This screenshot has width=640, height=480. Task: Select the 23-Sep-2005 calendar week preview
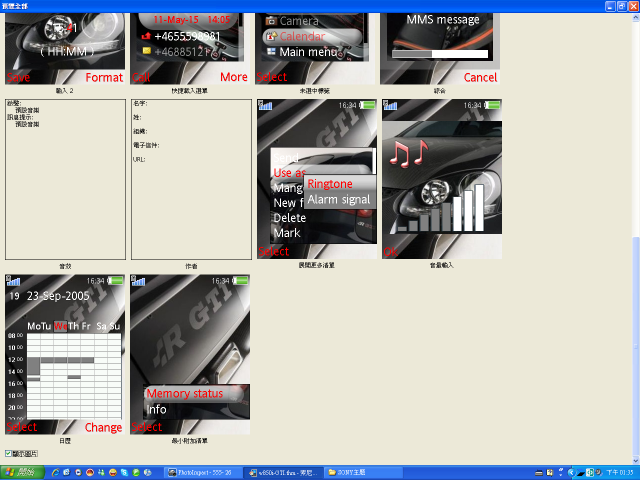coord(65,354)
